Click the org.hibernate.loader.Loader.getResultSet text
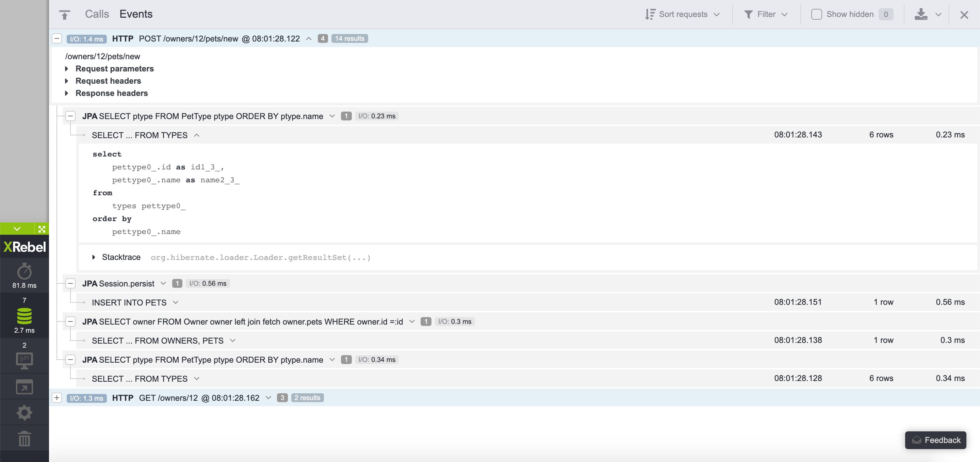Screen dimensions: 980x462 click(x=261, y=258)
